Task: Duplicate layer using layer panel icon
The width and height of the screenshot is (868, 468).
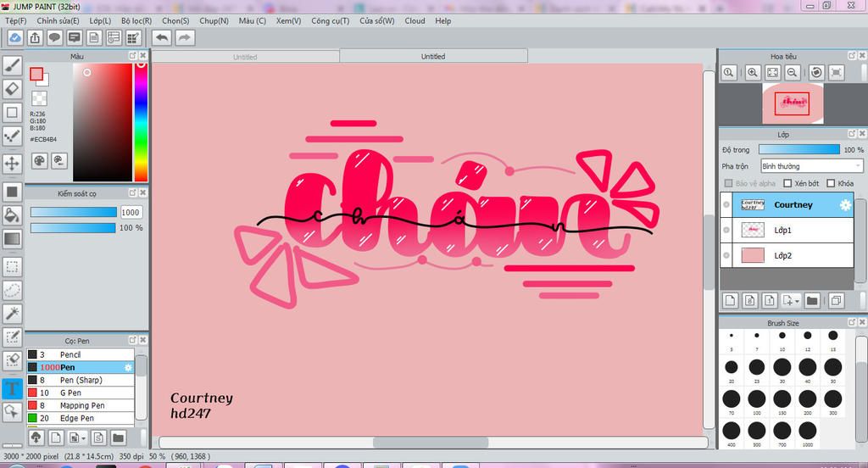Action: click(x=837, y=300)
